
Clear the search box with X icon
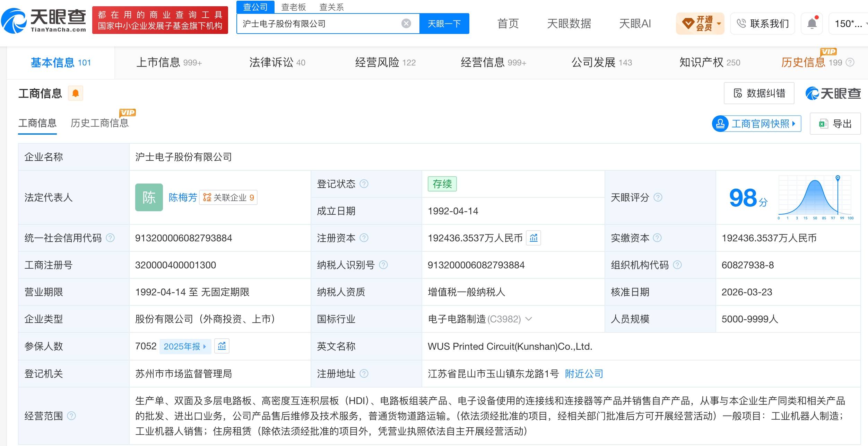[x=406, y=24]
